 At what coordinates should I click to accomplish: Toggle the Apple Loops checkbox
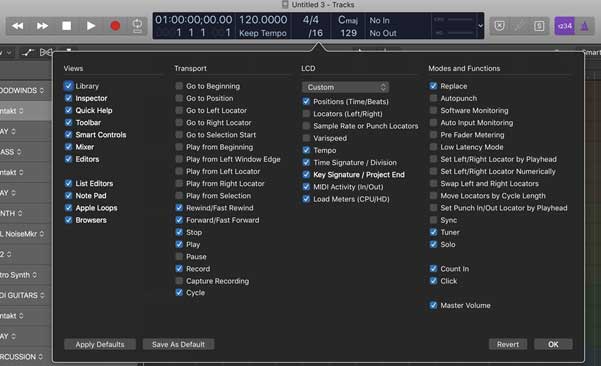[x=68, y=208]
